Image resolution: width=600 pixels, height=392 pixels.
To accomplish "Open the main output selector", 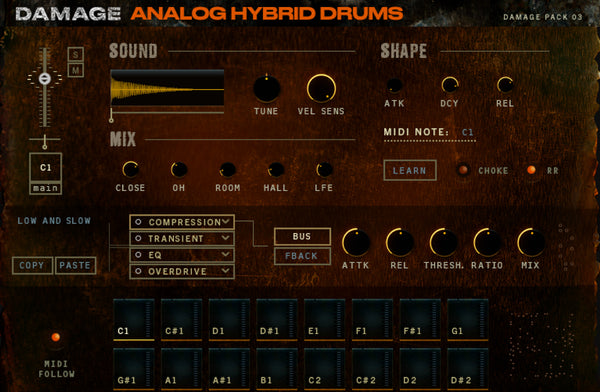I will pos(46,188).
